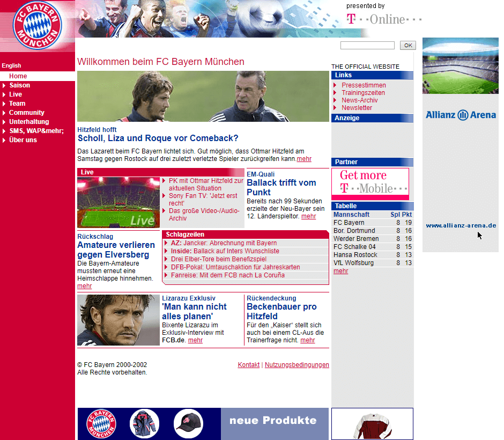Open headline Ballack trifft vom Punkt
This screenshot has height=440, width=504.
tap(281, 187)
